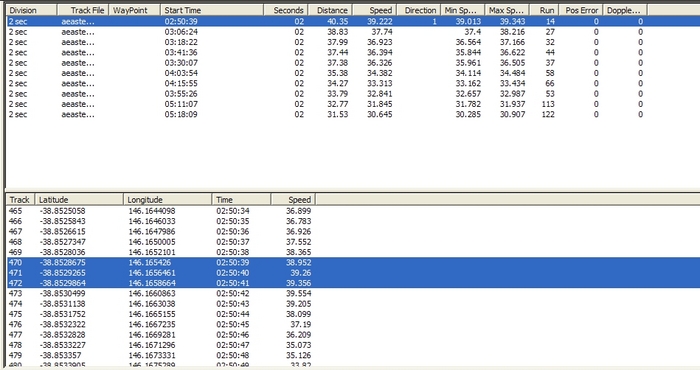Click the Seconds column header
The image size is (700, 370).
click(x=285, y=10)
